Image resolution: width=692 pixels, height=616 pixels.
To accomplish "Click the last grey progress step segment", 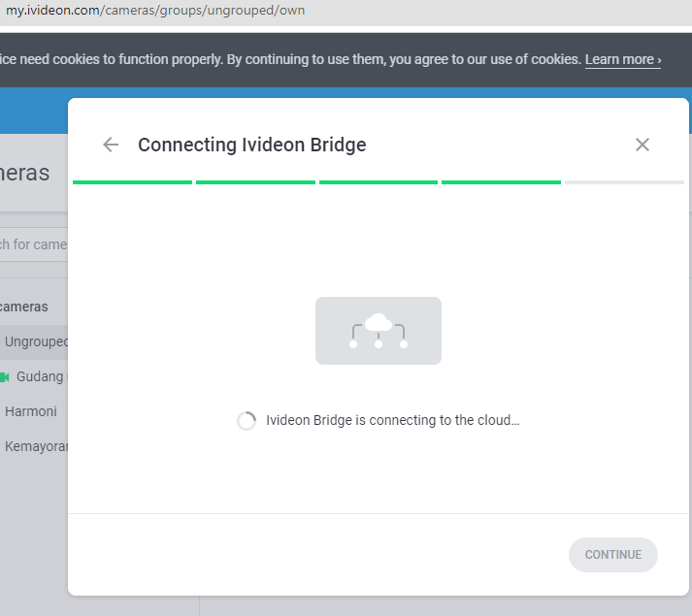I will [x=624, y=182].
